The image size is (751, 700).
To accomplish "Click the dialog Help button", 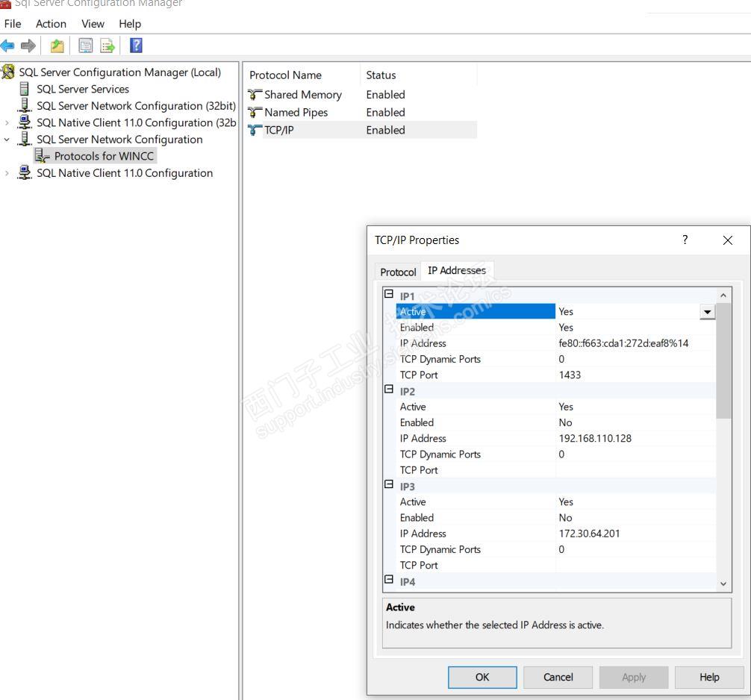I will 709,677.
